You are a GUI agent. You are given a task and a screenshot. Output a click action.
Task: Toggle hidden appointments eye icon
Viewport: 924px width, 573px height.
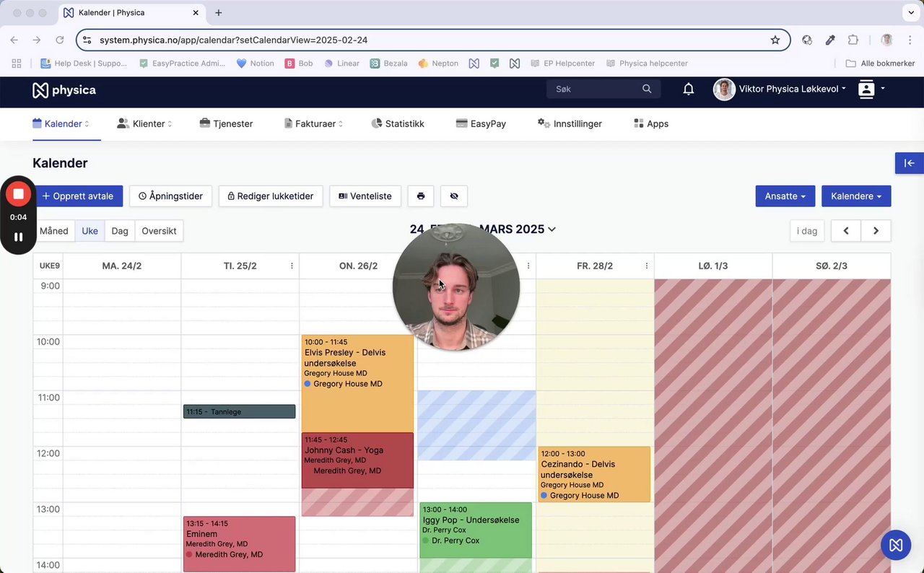(x=454, y=196)
